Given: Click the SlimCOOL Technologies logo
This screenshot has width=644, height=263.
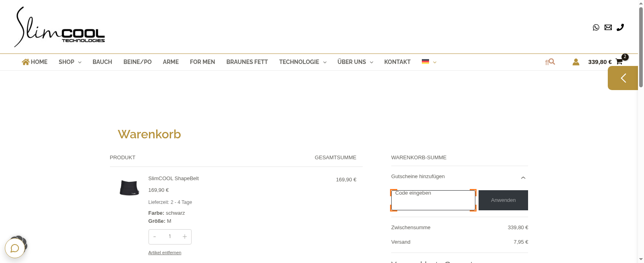Looking at the screenshot, I should pos(60,27).
